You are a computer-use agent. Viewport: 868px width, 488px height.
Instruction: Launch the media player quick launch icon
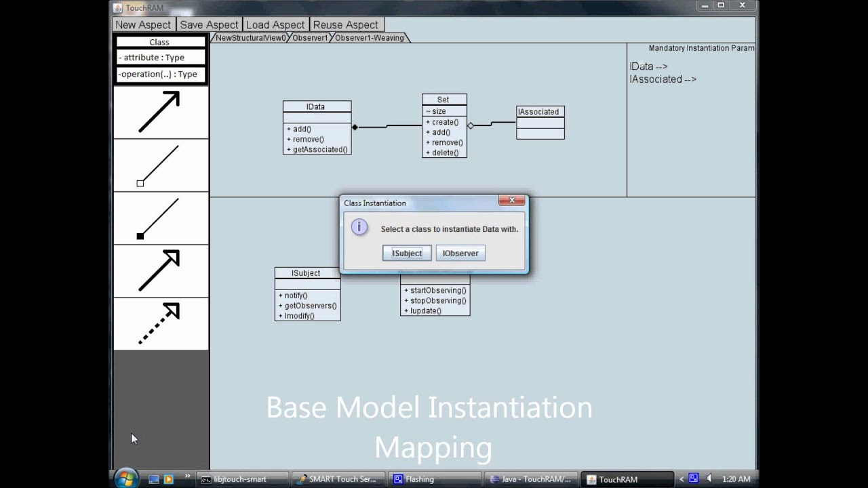click(x=168, y=479)
